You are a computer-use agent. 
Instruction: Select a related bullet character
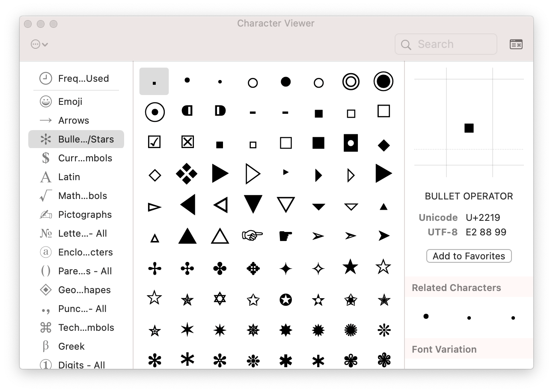tap(426, 316)
